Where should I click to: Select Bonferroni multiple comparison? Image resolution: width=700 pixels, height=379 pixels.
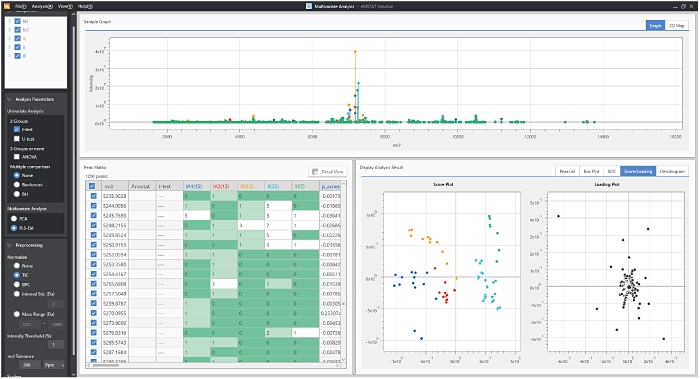click(x=17, y=184)
